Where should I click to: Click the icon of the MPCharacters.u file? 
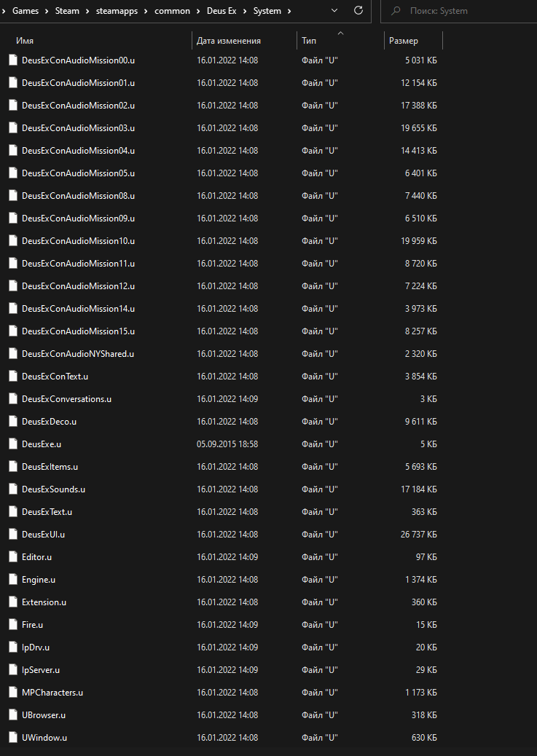point(12,692)
